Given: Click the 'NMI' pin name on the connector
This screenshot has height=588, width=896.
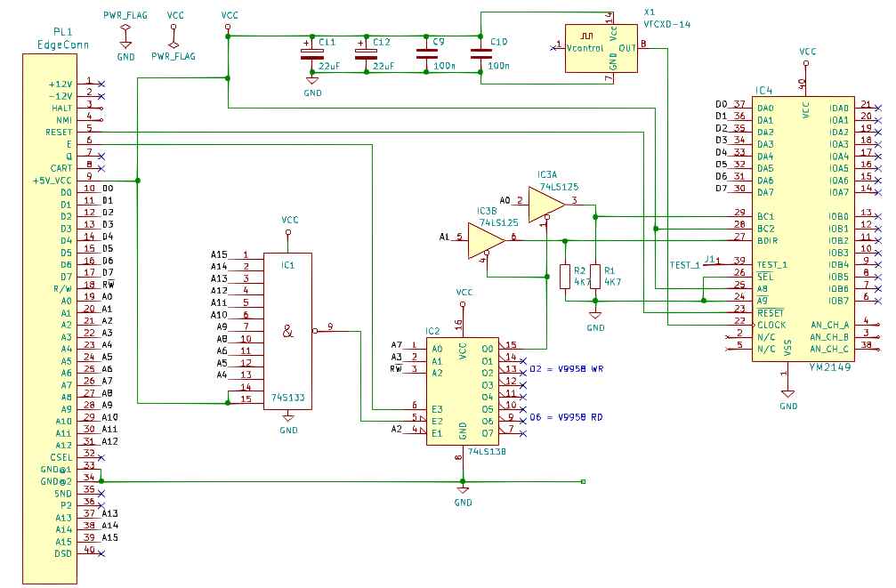Looking at the screenshot, I should coord(64,120).
